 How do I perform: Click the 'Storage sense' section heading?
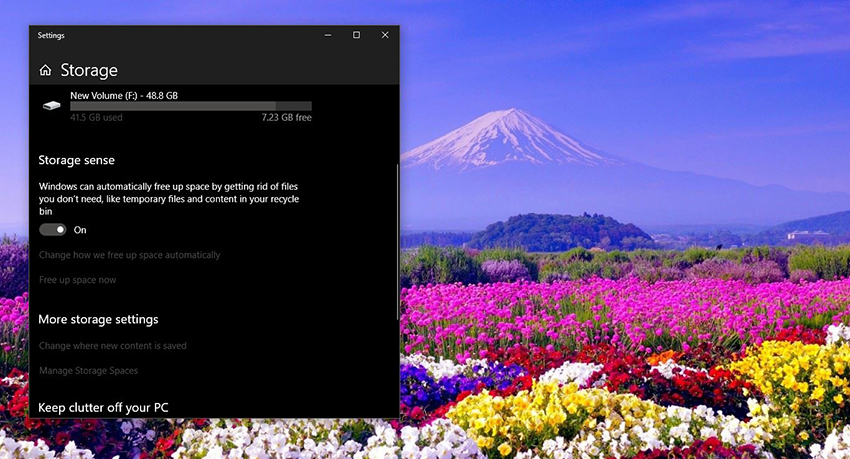pyautogui.click(x=76, y=160)
